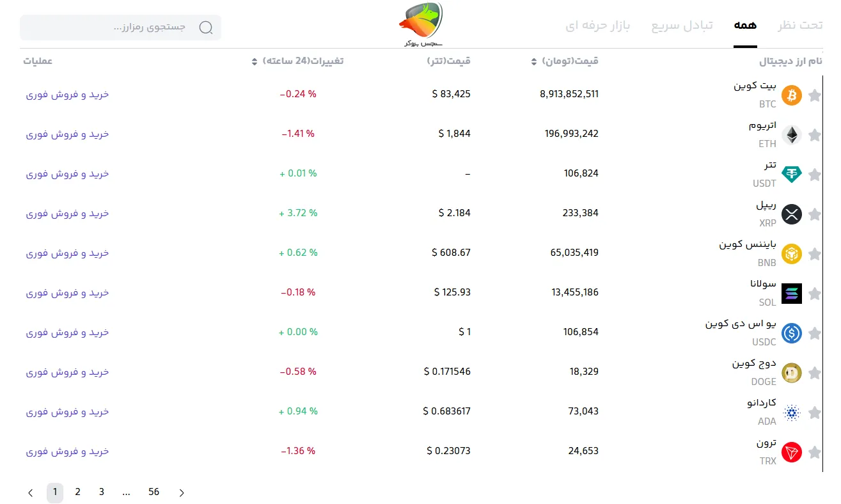Click خرید و فروش فوری for Ethereum
This screenshot has height=504, width=841.
pos(68,134)
